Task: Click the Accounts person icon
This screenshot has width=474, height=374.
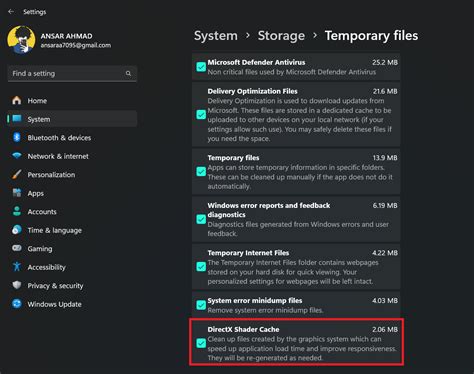Action: [17, 211]
